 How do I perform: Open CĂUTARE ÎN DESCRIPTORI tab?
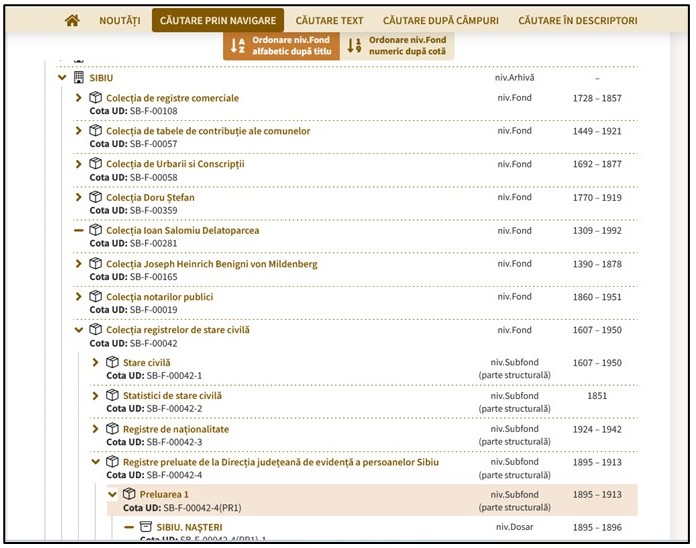pyautogui.click(x=578, y=20)
